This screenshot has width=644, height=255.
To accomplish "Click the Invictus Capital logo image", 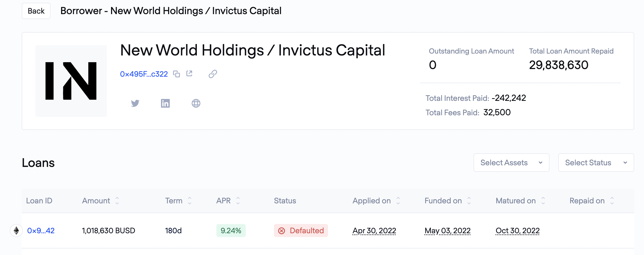I will [x=71, y=81].
